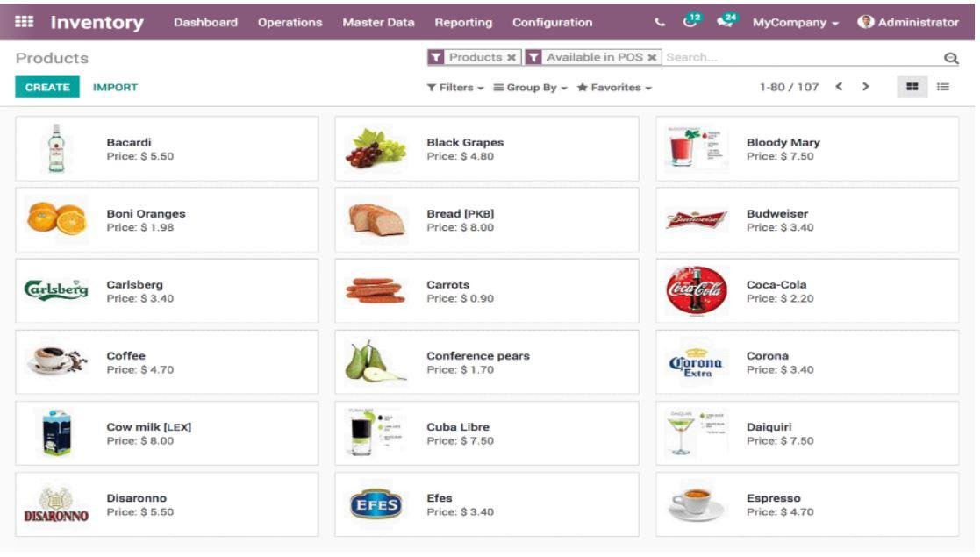Open the Operations menu

click(x=290, y=23)
